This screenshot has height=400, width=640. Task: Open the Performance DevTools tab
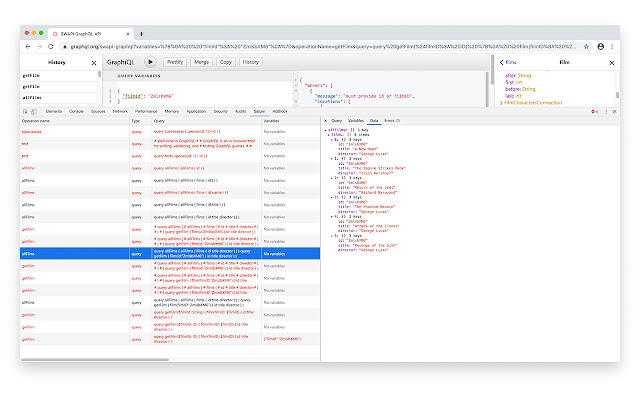(x=146, y=111)
